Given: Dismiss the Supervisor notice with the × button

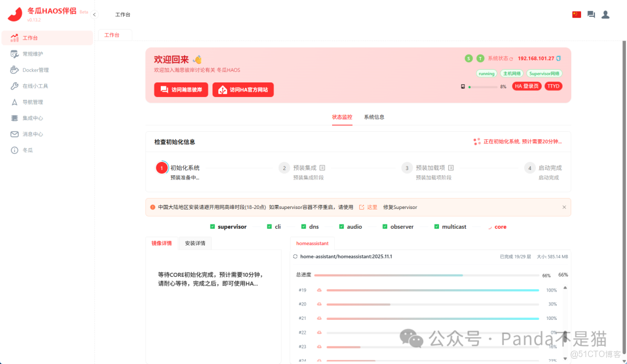Looking at the screenshot, I should coord(564,207).
